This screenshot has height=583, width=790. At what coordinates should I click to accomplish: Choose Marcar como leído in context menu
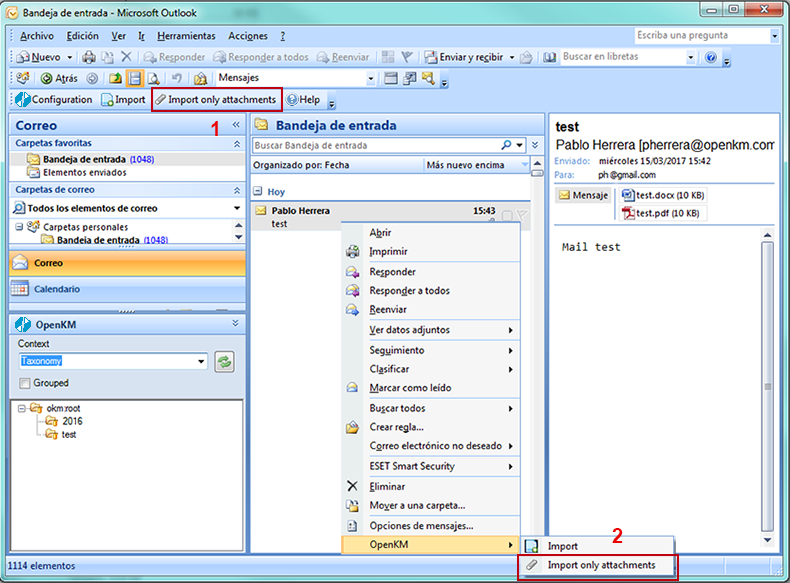click(431, 388)
